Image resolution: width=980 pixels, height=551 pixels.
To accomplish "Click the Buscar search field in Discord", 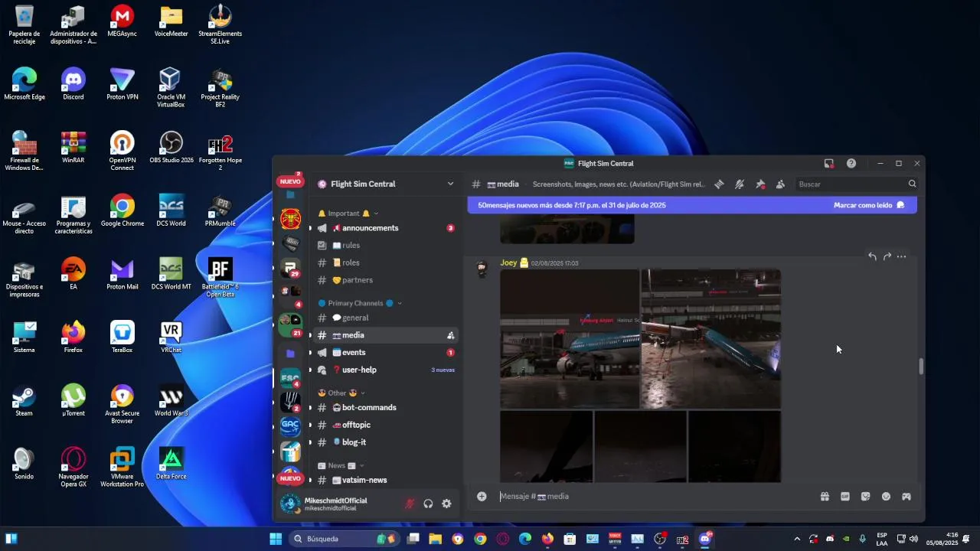I will 857,184.
